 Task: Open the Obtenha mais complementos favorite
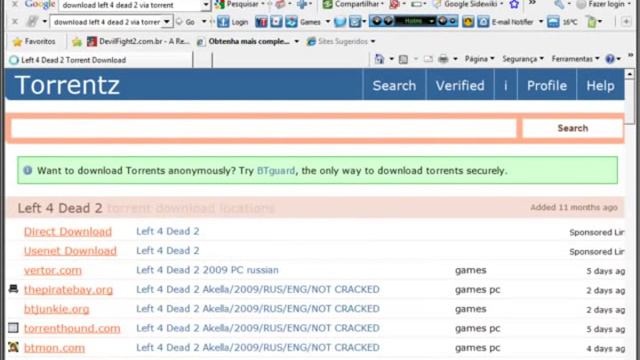tap(248, 41)
